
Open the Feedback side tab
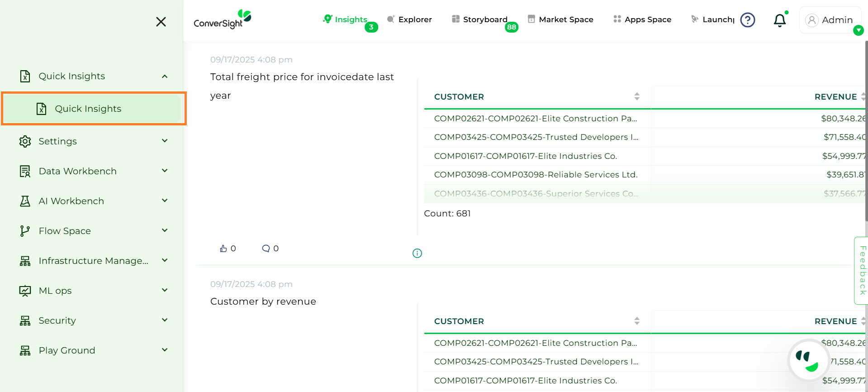[x=862, y=270]
